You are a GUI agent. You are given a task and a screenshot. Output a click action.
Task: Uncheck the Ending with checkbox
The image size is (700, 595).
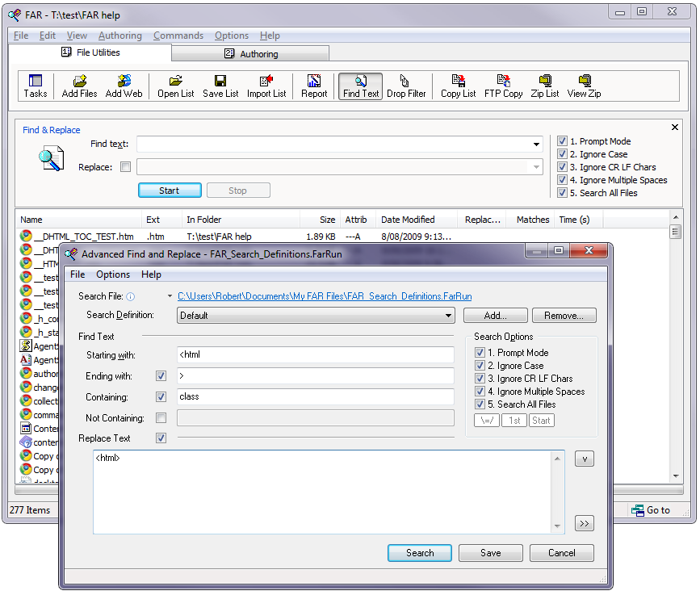pos(161,376)
